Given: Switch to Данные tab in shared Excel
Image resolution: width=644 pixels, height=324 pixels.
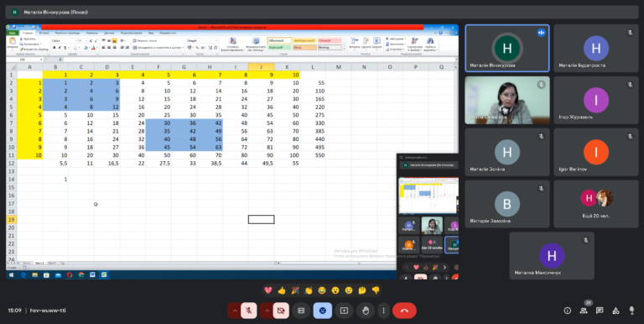Looking at the screenshot, I should coord(109,33).
